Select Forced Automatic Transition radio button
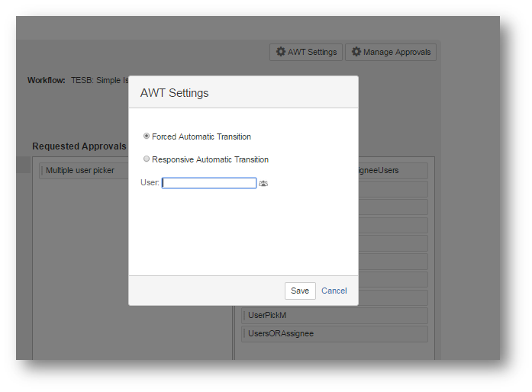Image resolution: width=532 pixels, height=392 pixels. pos(147,137)
